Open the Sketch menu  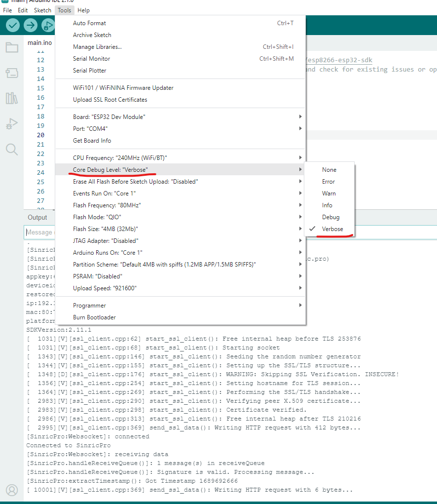(x=42, y=10)
